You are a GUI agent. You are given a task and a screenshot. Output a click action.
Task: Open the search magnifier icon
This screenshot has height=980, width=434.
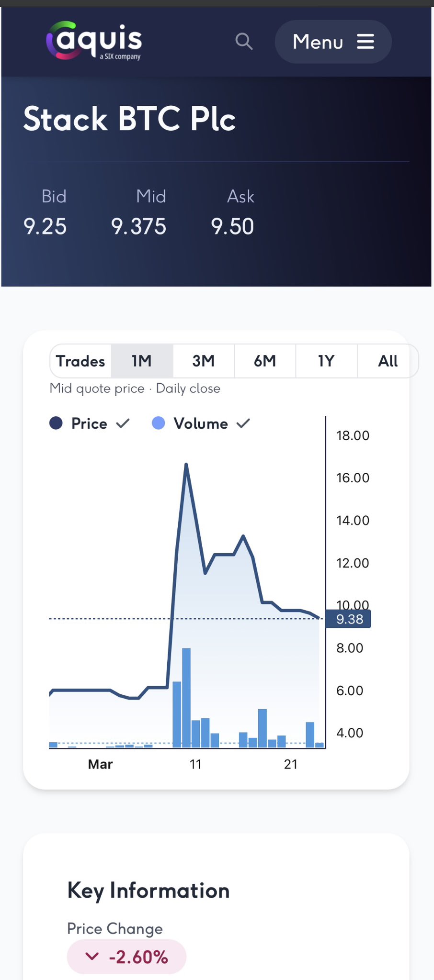tap(244, 42)
